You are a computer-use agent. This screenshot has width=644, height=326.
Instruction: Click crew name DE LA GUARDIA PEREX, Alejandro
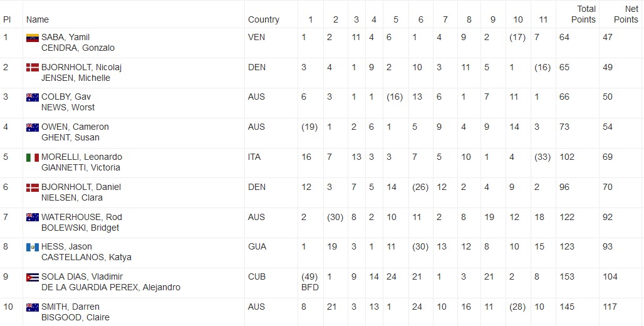point(111,287)
